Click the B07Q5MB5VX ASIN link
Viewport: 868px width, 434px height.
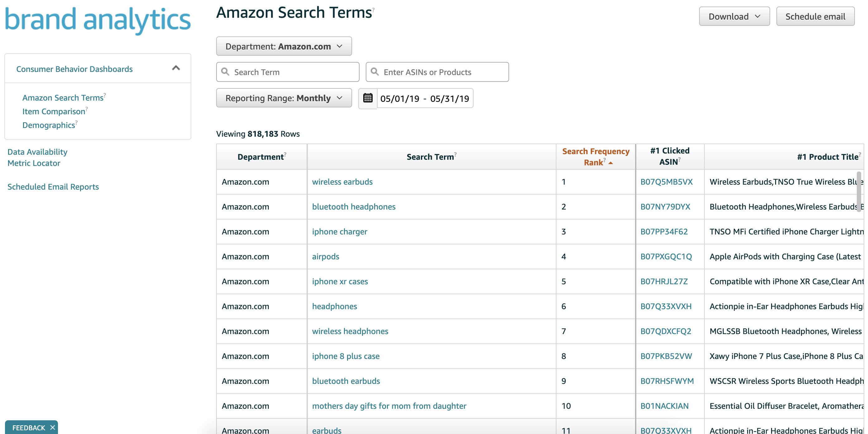click(667, 182)
